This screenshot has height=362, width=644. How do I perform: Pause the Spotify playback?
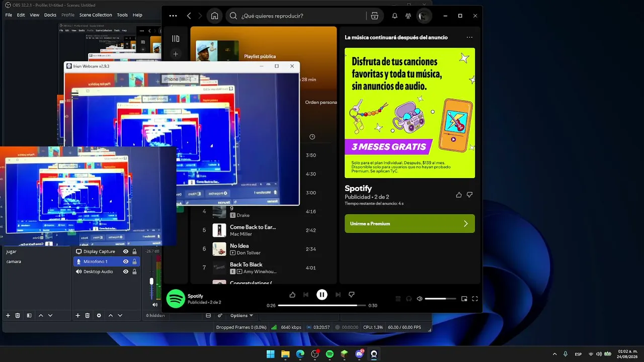(322, 295)
